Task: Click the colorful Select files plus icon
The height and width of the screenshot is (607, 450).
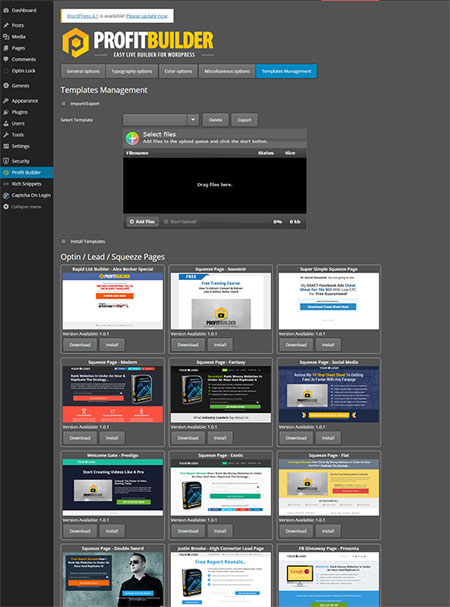Action: [x=132, y=138]
